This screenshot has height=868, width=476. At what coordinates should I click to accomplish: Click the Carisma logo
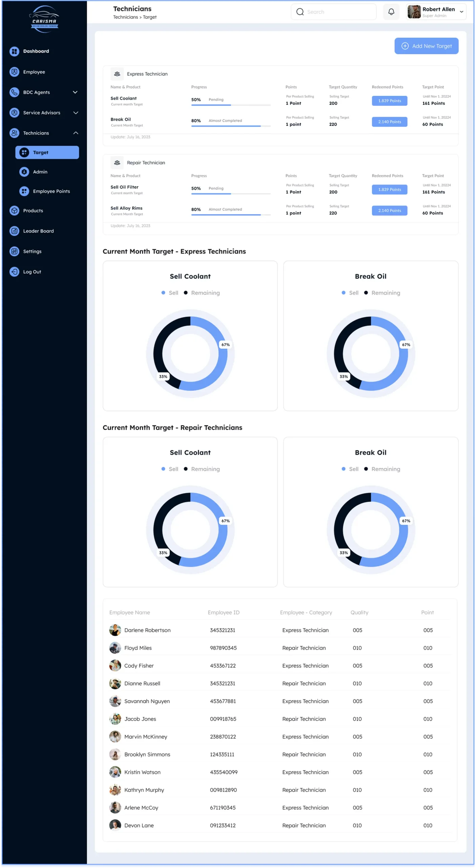pos(44,19)
